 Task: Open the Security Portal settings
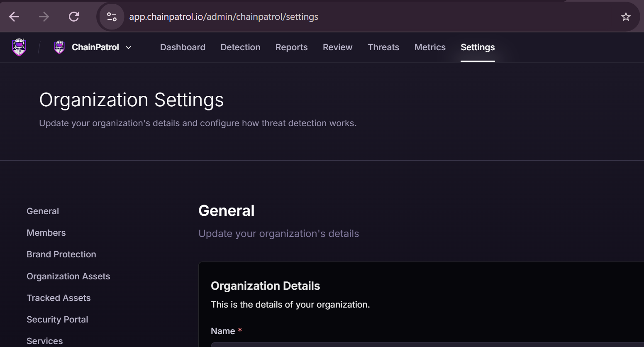tap(57, 319)
